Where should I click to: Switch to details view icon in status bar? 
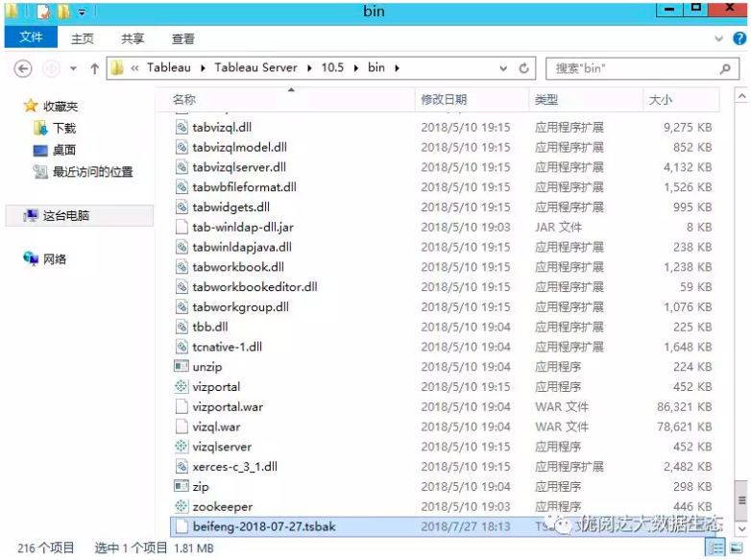716,548
